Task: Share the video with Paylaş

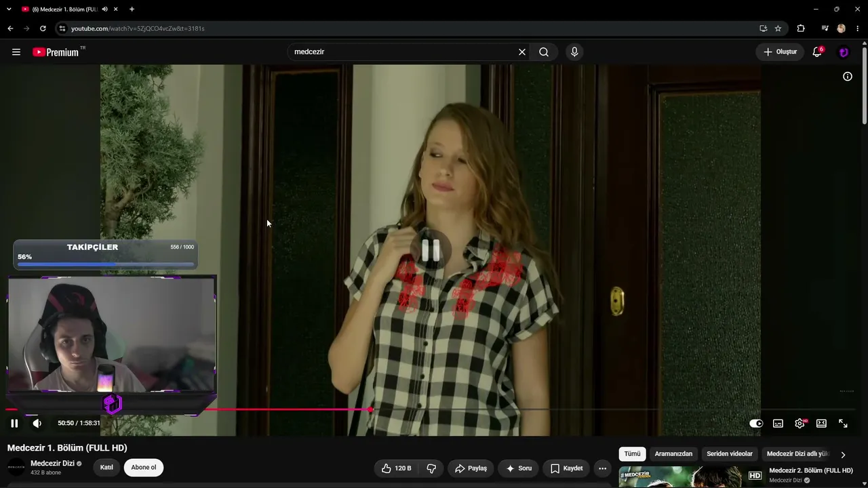Action: [x=471, y=468]
